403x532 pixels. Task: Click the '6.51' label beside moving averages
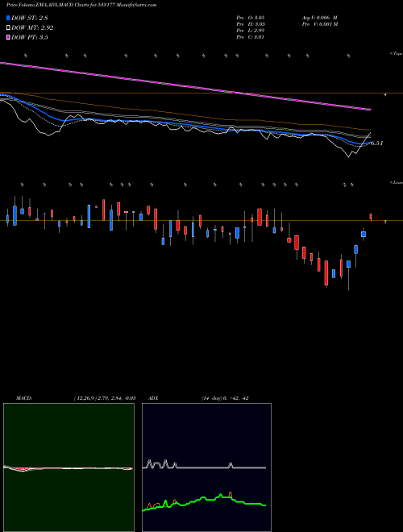(x=376, y=143)
